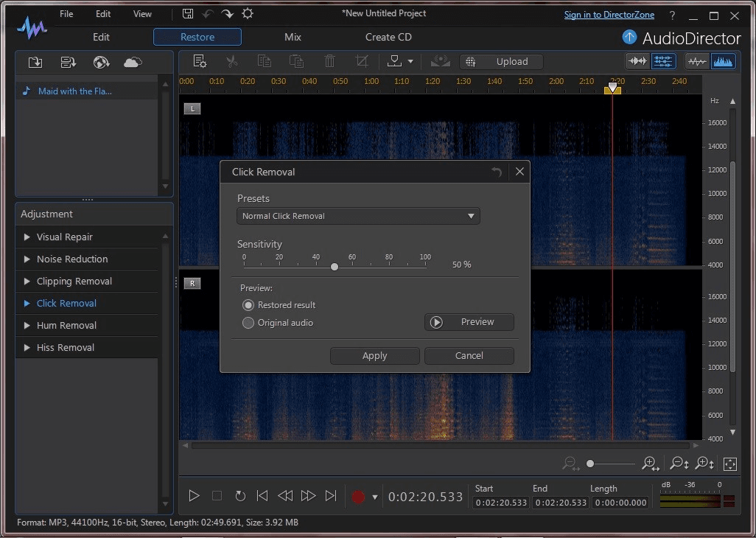
Task: Switch to spectral frequency view icon
Action: [x=724, y=62]
